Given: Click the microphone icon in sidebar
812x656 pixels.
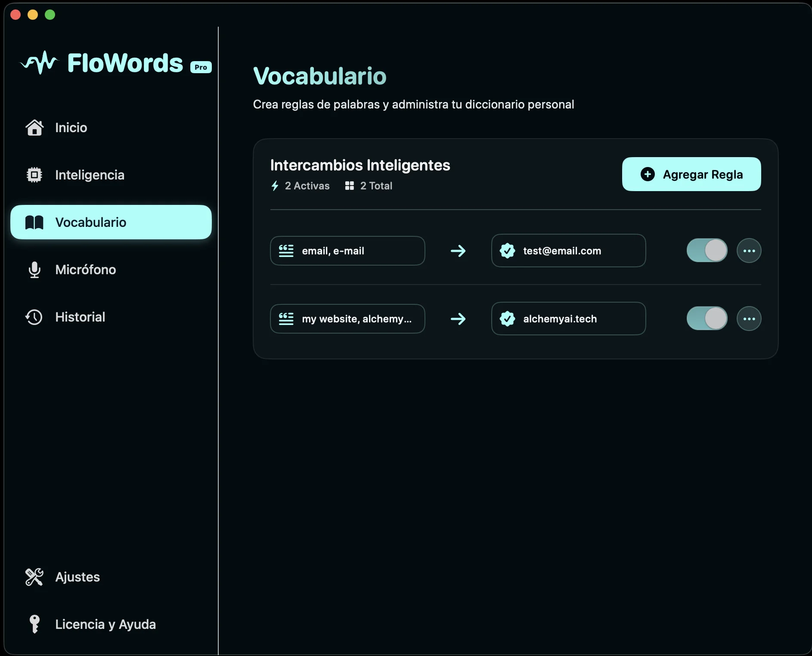Looking at the screenshot, I should (x=34, y=270).
